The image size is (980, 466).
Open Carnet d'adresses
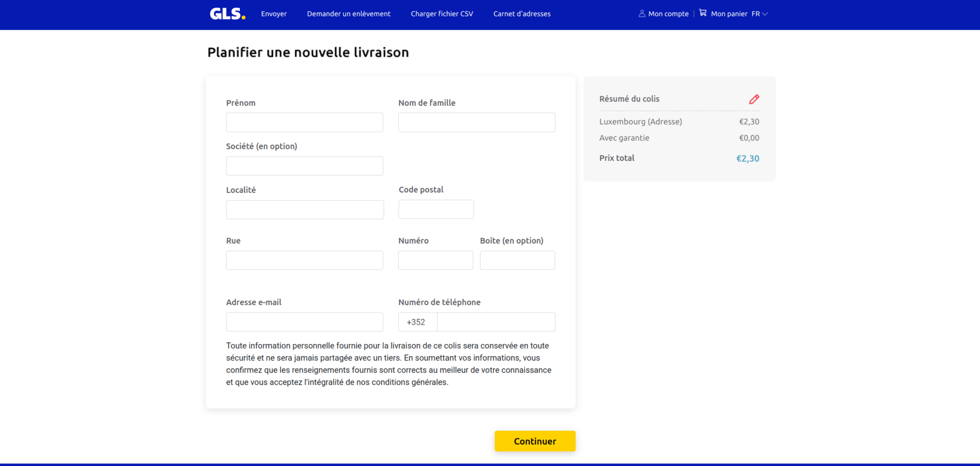click(x=522, y=14)
